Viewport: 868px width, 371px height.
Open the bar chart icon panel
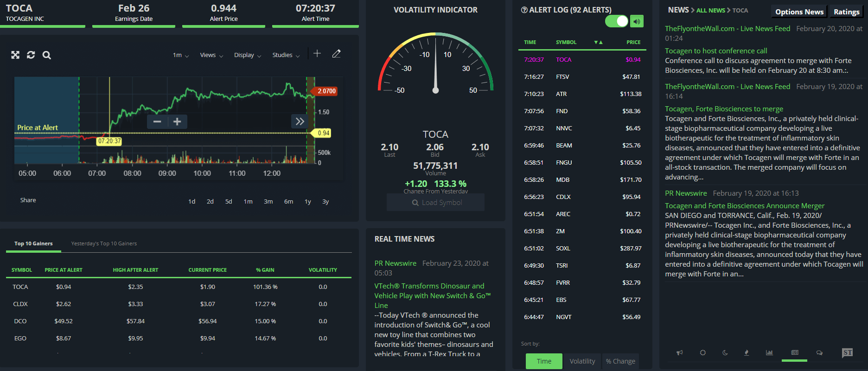[x=769, y=353]
